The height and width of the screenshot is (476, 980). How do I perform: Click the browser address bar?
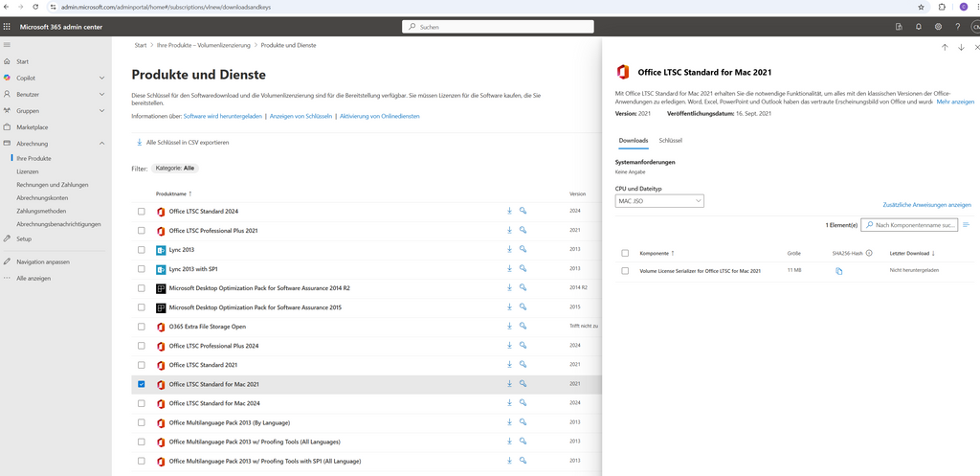pyautogui.click(x=481, y=7)
